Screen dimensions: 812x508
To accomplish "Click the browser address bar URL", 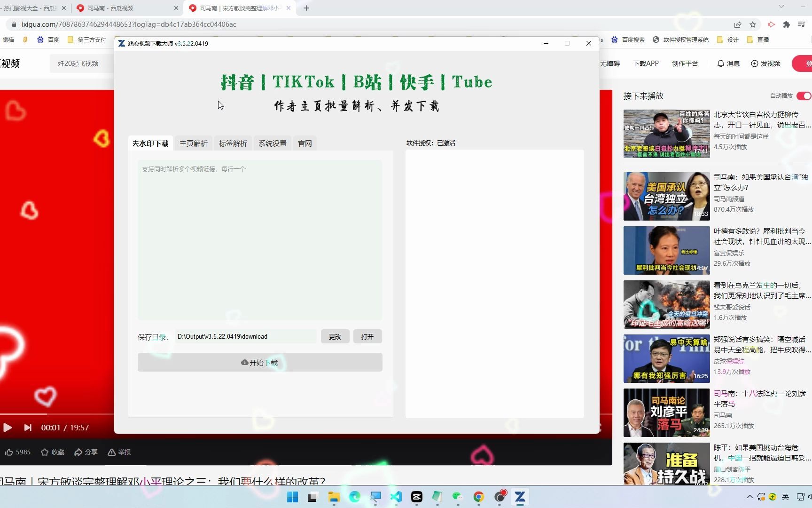I will point(129,24).
